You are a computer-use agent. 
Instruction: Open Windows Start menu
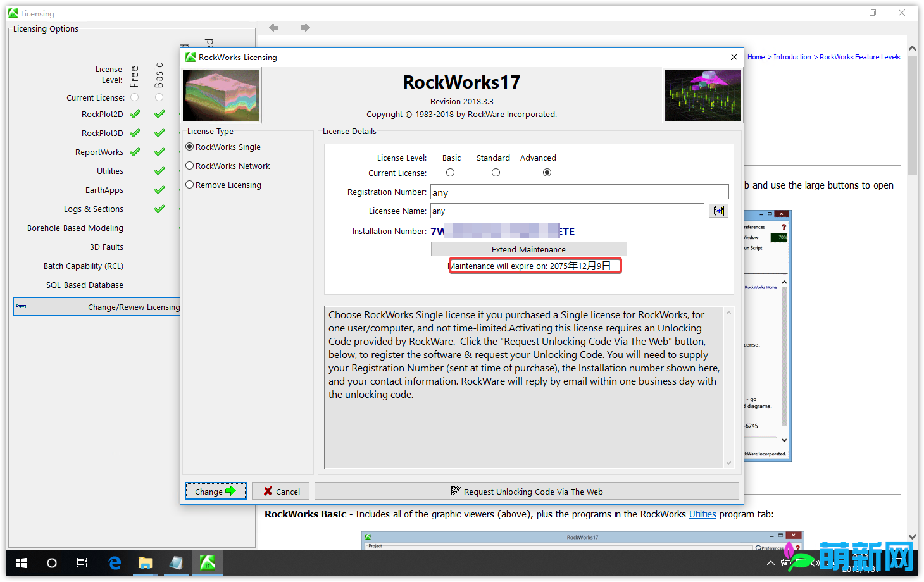pos(22,563)
